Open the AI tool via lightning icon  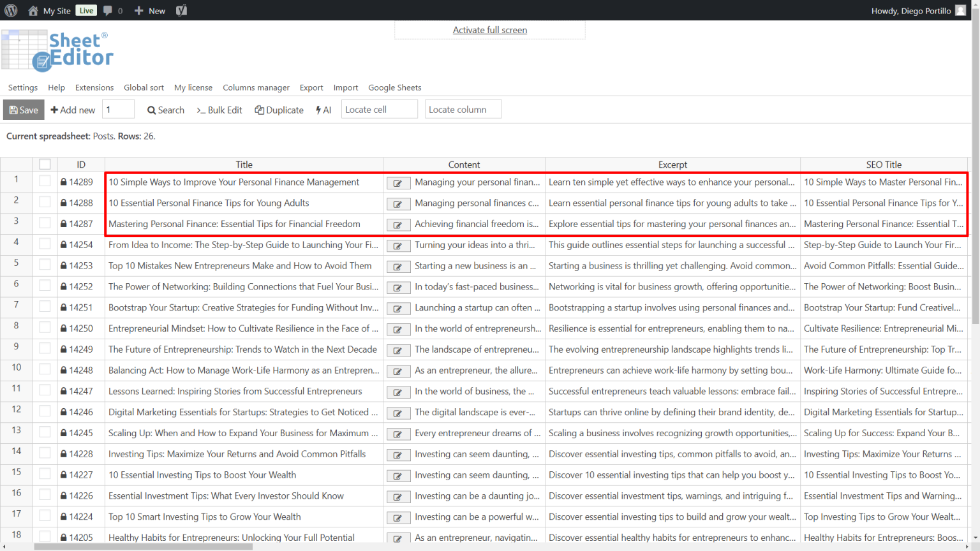click(x=318, y=110)
